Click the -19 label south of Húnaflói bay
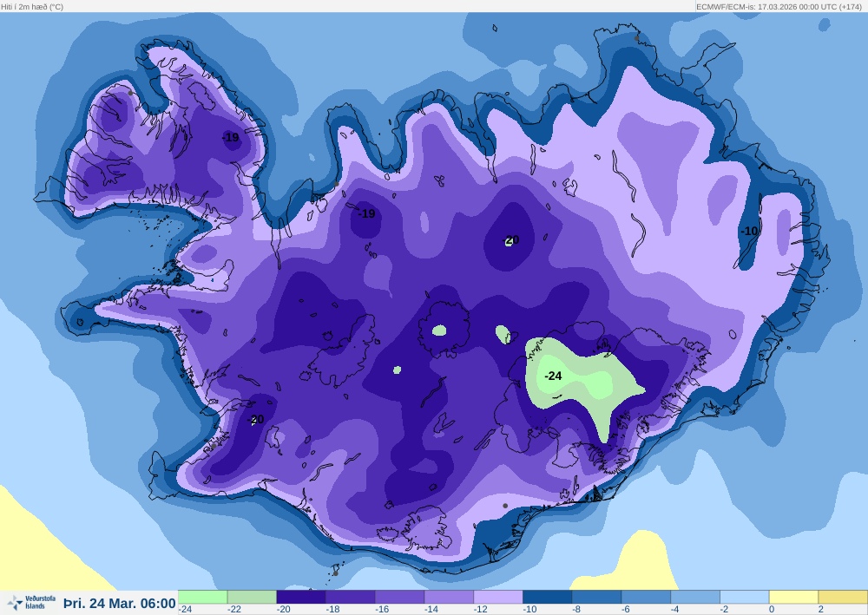 366,213
